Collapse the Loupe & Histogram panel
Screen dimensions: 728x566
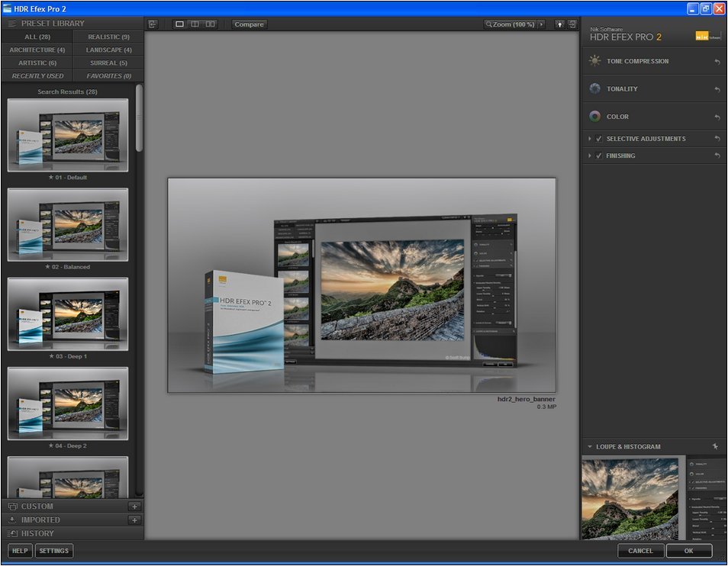590,447
